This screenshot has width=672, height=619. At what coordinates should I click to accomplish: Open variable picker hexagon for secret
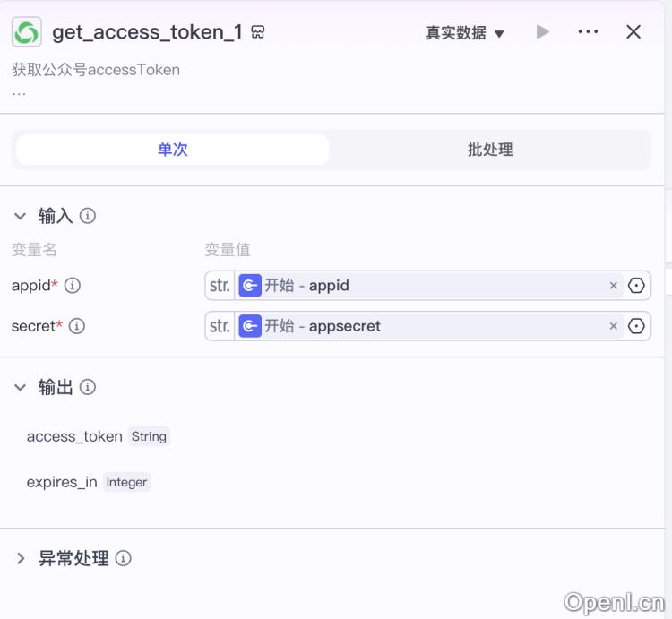coord(636,326)
